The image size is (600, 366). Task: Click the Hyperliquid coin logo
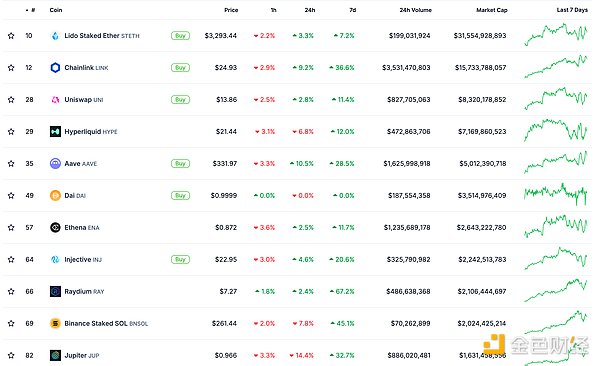coord(55,132)
